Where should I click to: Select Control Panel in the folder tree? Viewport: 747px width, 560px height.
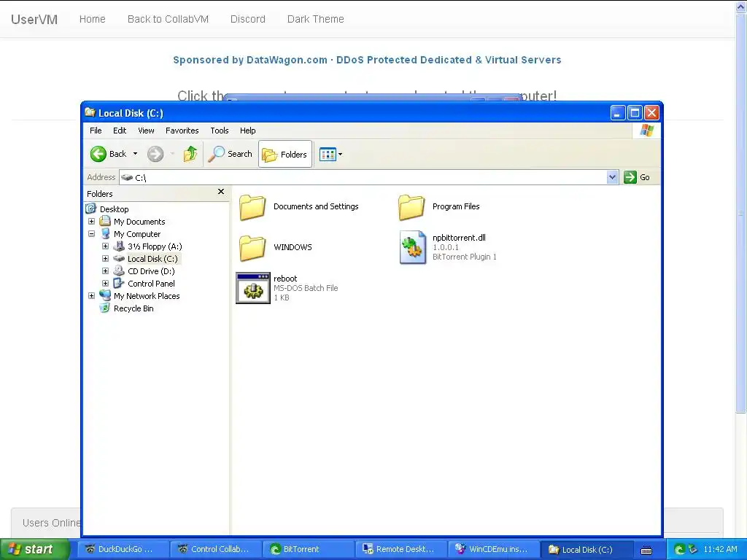pyautogui.click(x=151, y=284)
